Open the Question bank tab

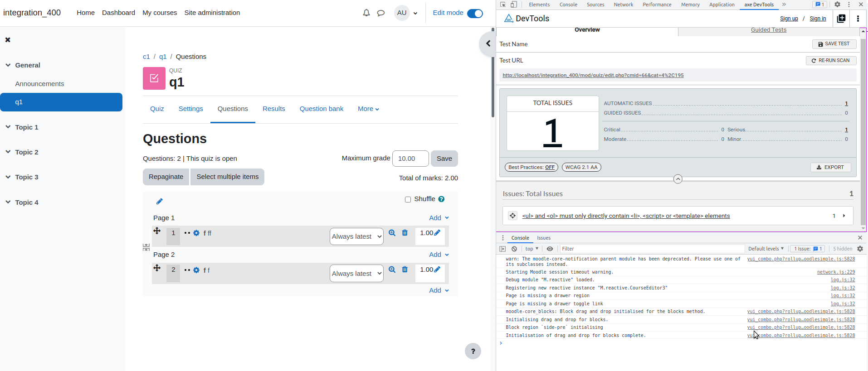click(x=322, y=109)
